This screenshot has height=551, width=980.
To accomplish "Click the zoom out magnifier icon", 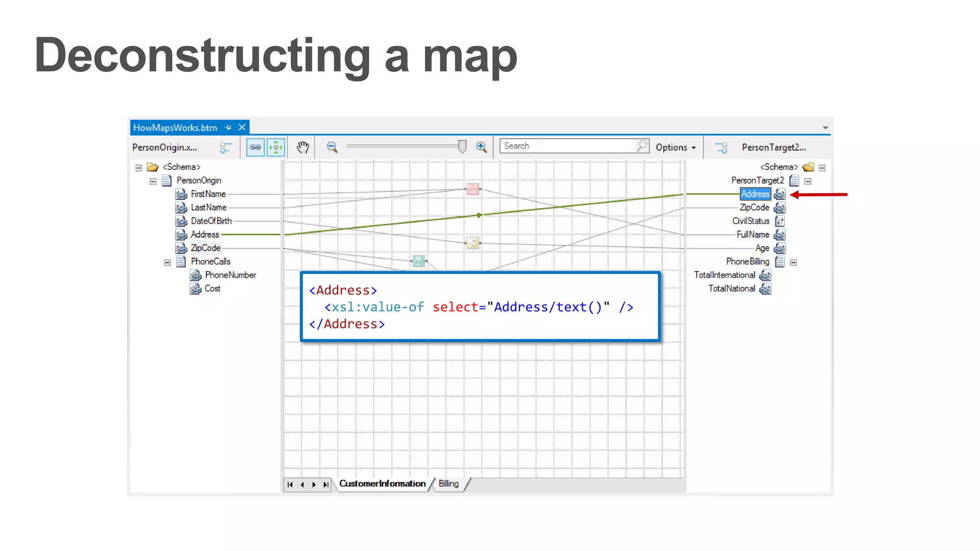I will click(x=332, y=147).
